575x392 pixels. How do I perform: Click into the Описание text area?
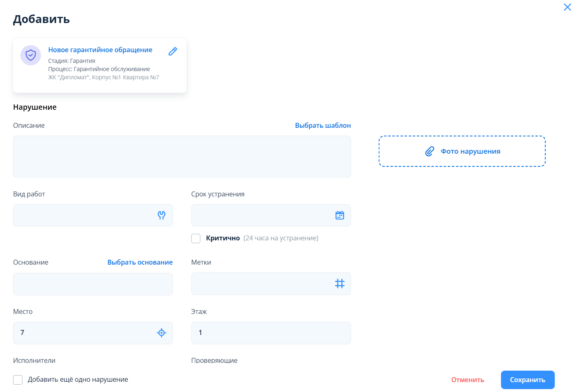point(182,157)
